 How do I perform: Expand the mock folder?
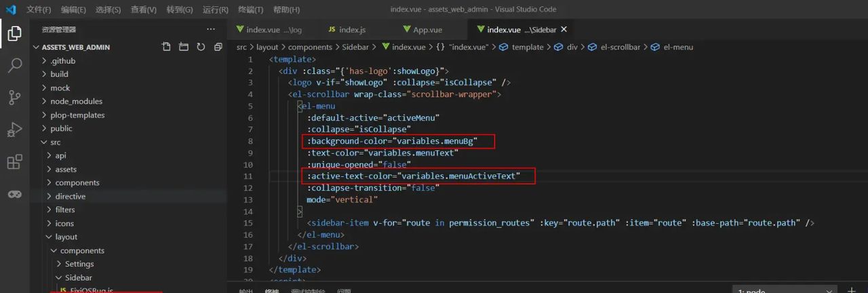[60, 88]
